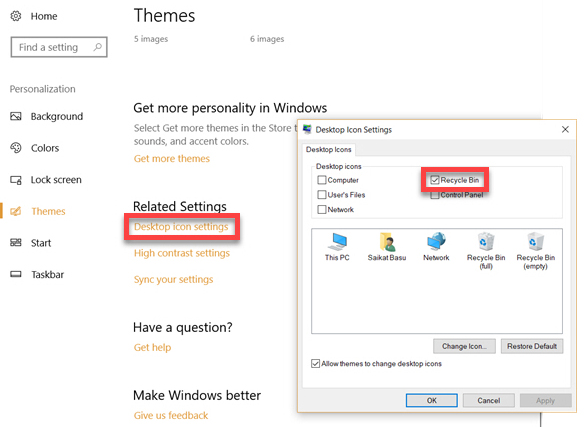The height and width of the screenshot is (427, 588).
Task: Open High contrast settings link
Action: tap(182, 253)
